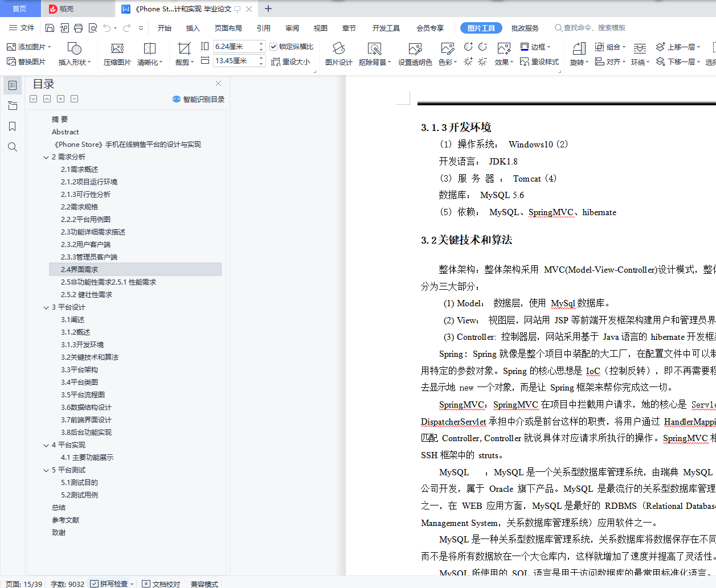The height and width of the screenshot is (588, 716).
Task: Click the Print icon in quick toolbar
Action: [x=78, y=28]
